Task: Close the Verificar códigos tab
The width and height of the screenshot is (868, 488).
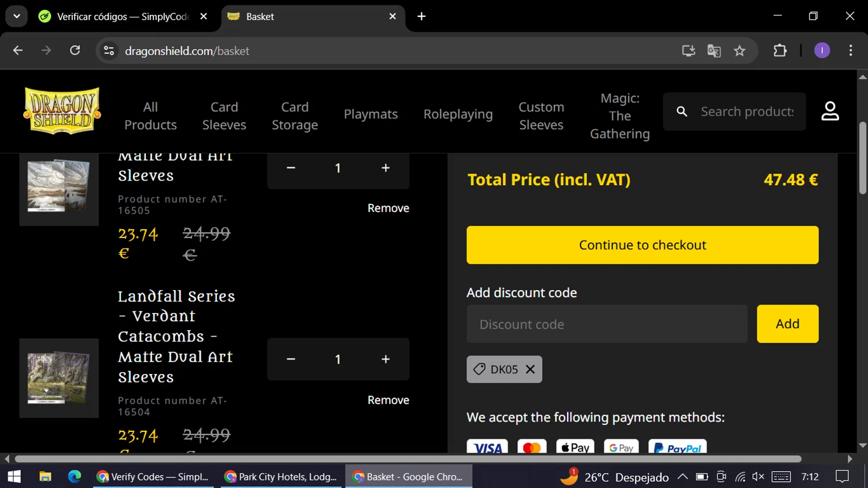Action: tap(204, 16)
